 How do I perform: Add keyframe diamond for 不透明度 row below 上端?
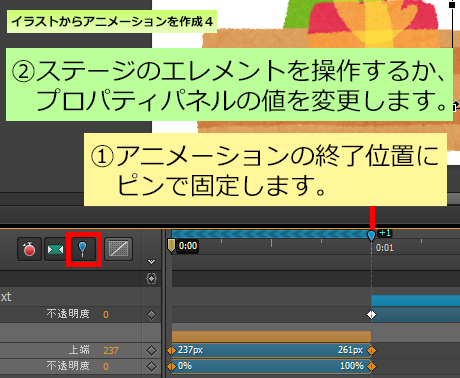click(x=151, y=366)
